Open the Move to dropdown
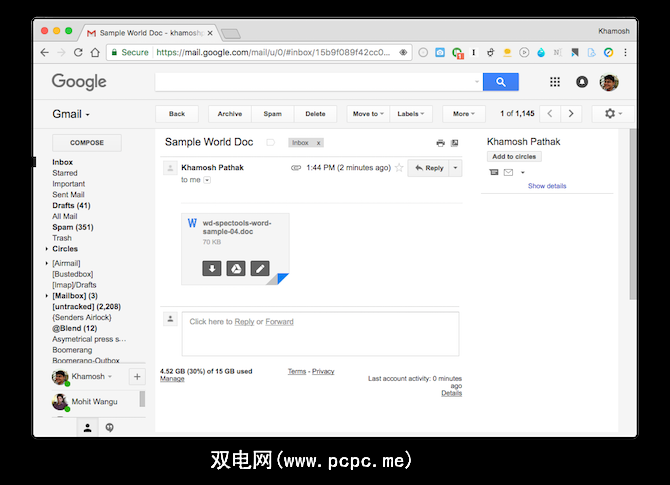Viewport: 670px width, 485px height. pos(368,114)
